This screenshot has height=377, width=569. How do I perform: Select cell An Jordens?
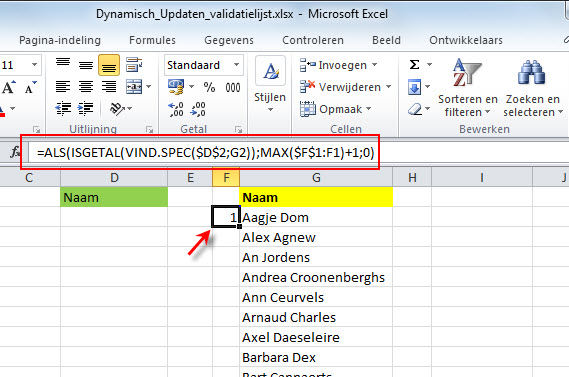316,257
